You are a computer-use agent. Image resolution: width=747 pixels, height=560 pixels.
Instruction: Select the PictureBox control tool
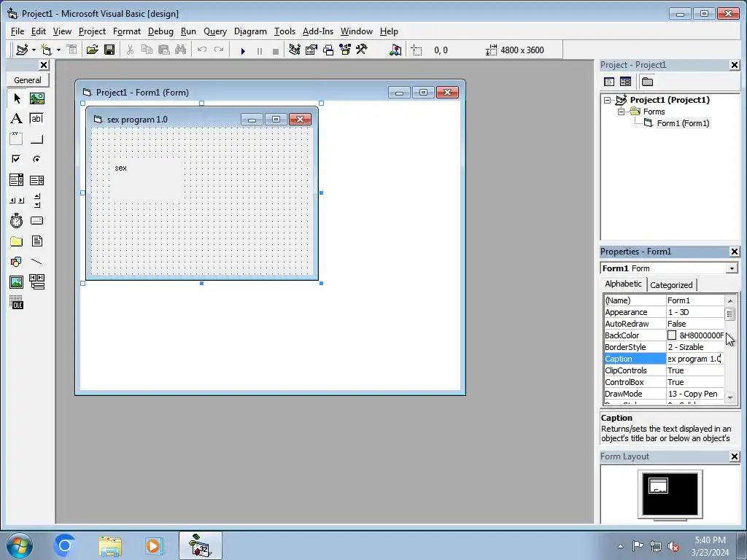coord(36,98)
